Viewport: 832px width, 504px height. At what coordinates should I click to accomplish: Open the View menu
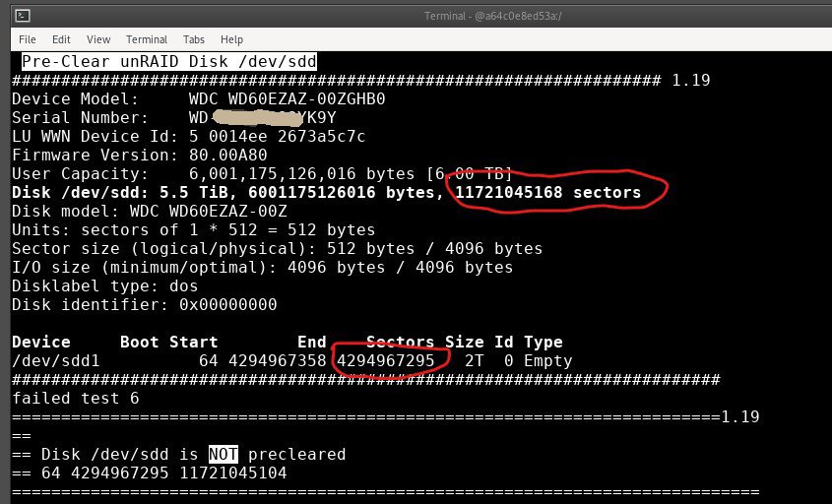[98, 39]
